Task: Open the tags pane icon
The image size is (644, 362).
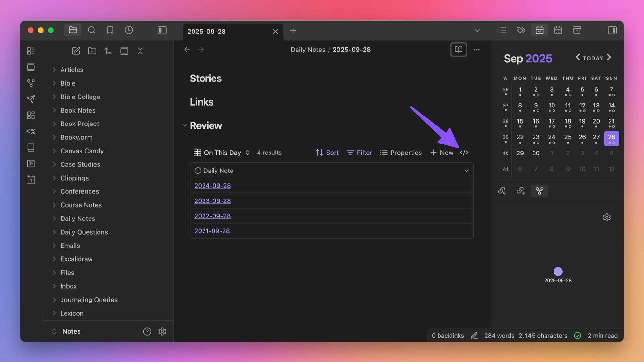Action: [x=521, y=30]
